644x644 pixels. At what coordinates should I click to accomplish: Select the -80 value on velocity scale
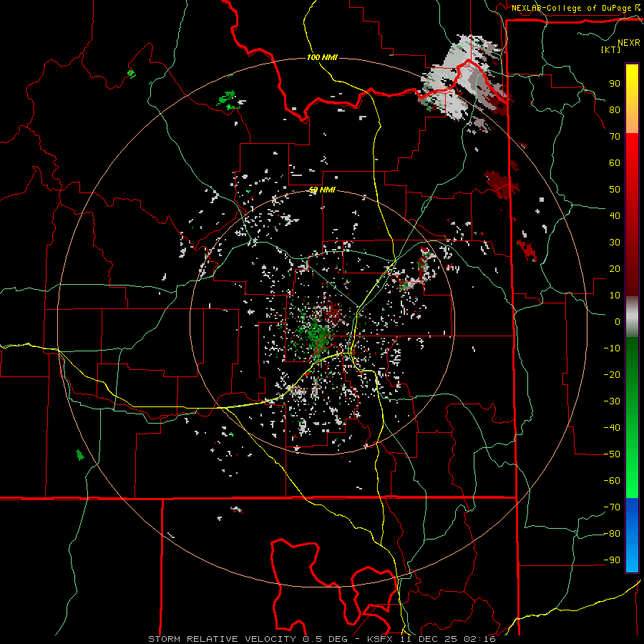612,534
